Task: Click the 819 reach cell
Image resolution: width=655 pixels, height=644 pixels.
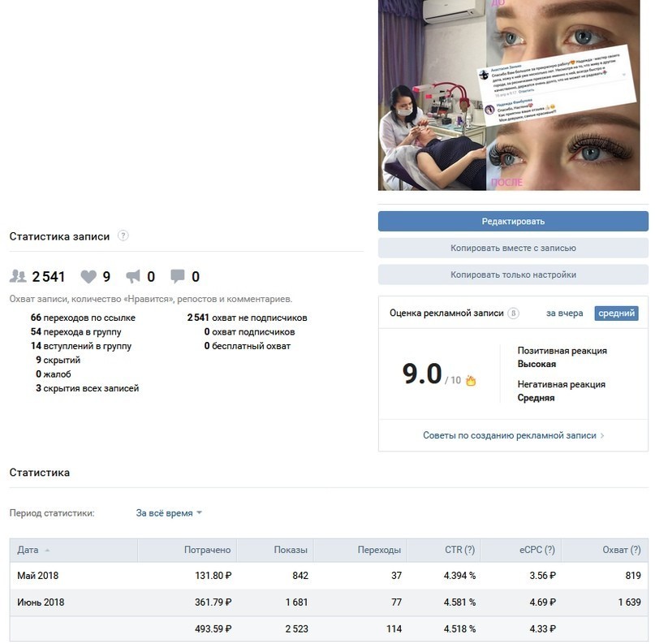Action: click(633, 576)
